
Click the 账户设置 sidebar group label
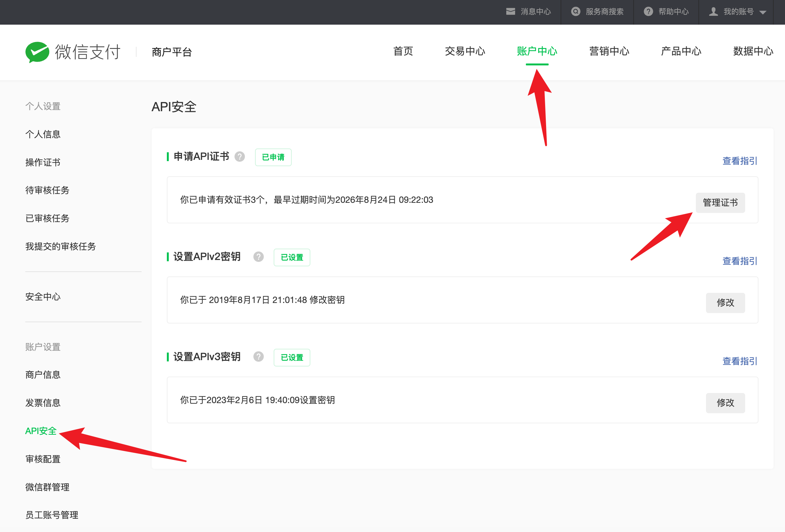[x=43, y=347]
